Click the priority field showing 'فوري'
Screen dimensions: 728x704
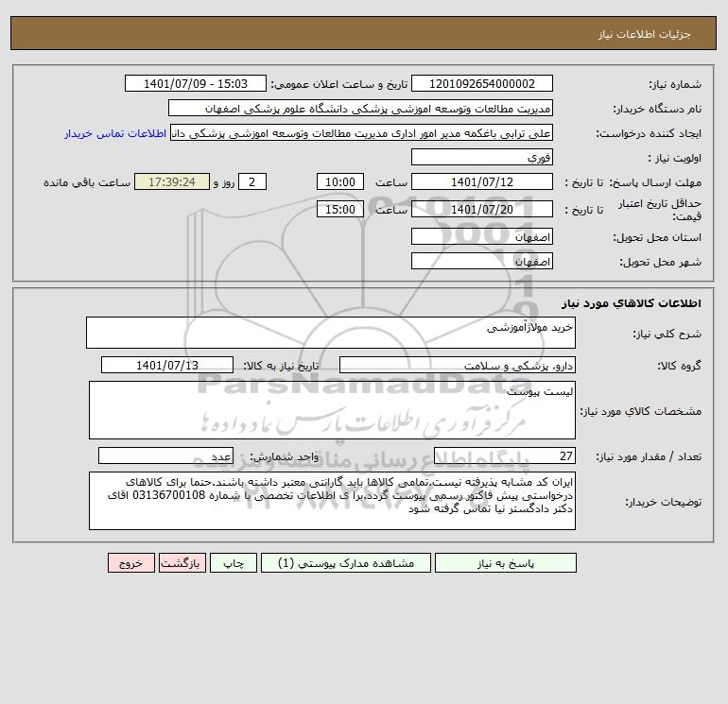point(482,157)
